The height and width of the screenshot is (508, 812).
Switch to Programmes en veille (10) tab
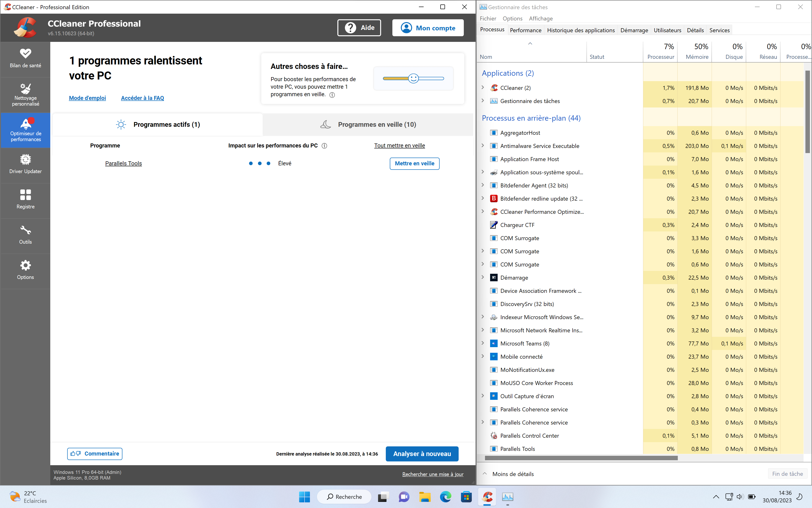[x=368, y=125]
